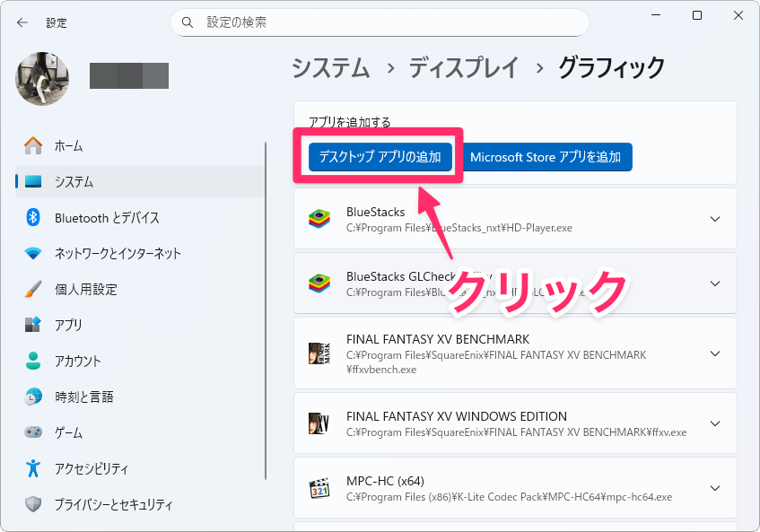Viewport: 760px width, 532px height.
Task: Click Microsoft Store アプリを追加 button
Action: (x=546, y=157)
